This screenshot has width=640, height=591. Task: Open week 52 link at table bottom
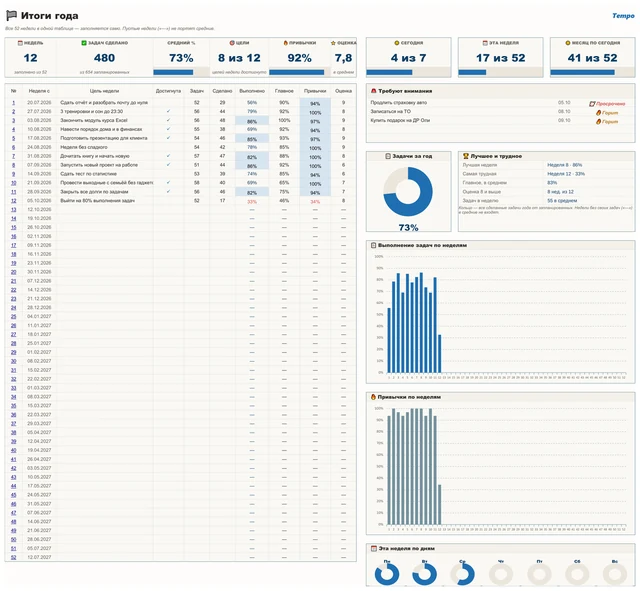click(x=13, y=557)
